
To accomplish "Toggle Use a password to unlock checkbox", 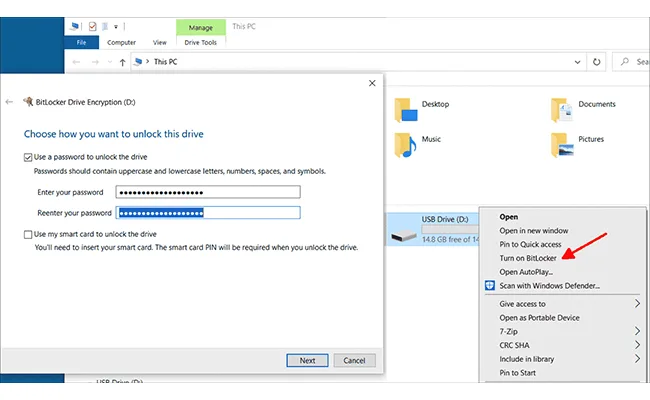I will (28, 158).
